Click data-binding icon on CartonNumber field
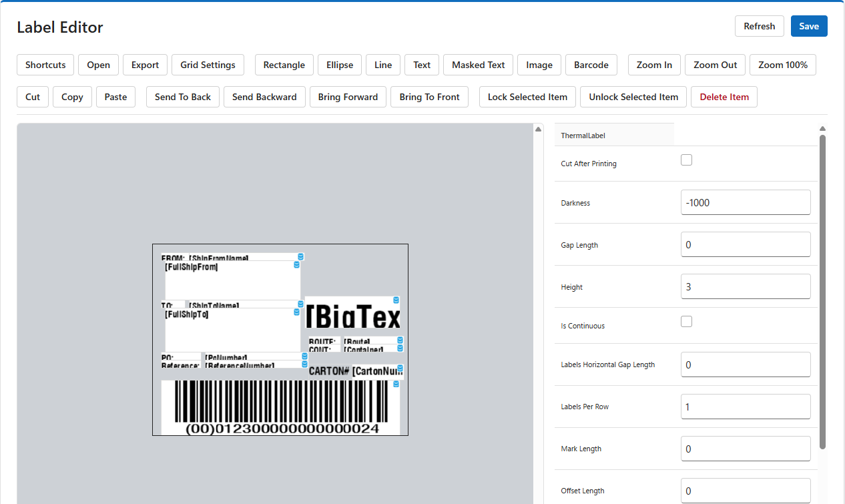The image size is (845, 504). coord(400,368)
